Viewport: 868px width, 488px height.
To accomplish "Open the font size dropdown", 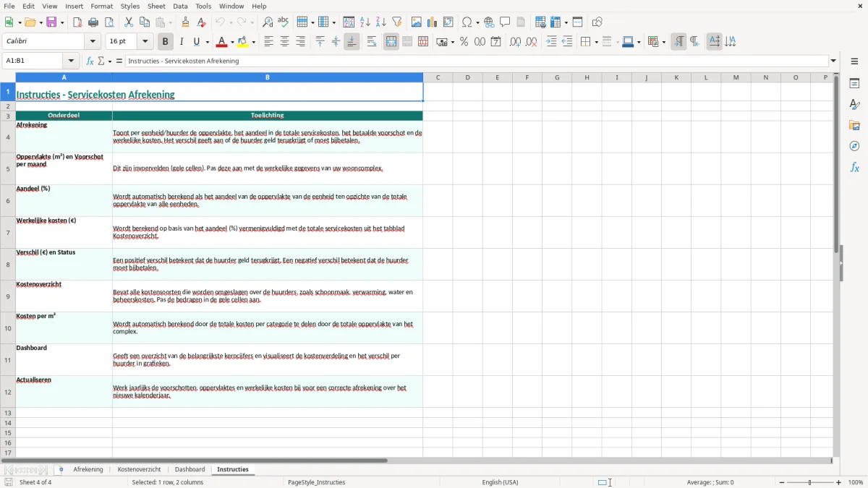I will tap(145, 42).
